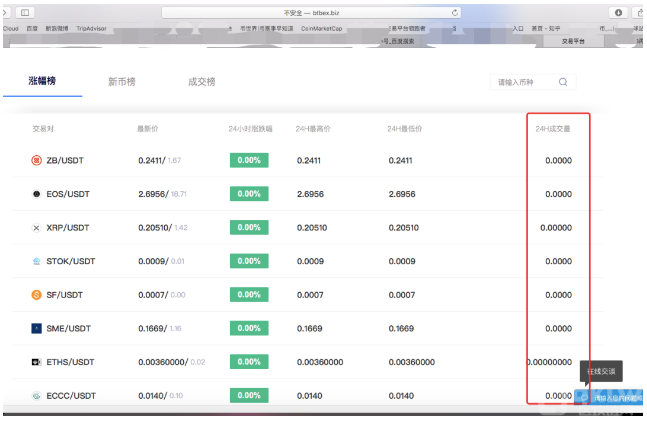
Task: Open Safari downloads icon in toolbar
Action: [617, 12]
